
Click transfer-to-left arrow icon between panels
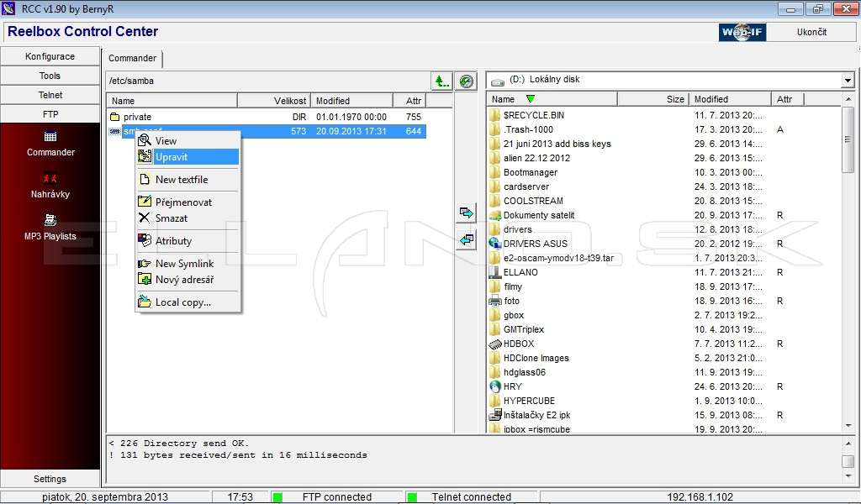[x=466, y=239]
